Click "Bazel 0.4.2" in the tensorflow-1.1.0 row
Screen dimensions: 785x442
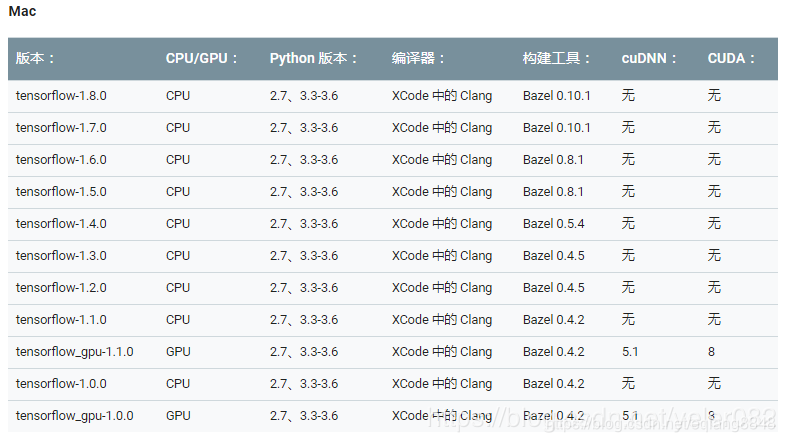(554, 320)
